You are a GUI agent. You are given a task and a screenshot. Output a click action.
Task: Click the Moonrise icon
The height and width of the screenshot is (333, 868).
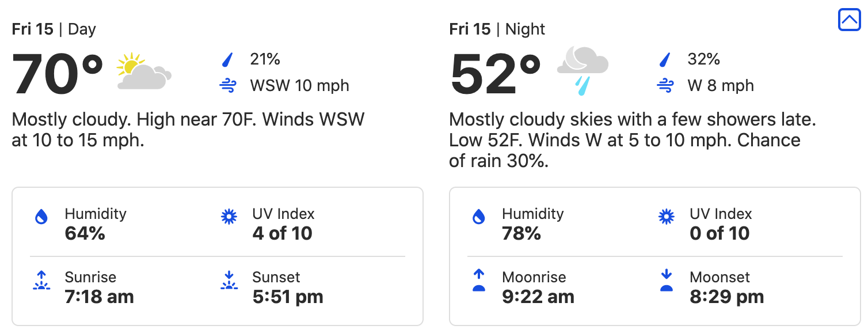tap(479, 281)
